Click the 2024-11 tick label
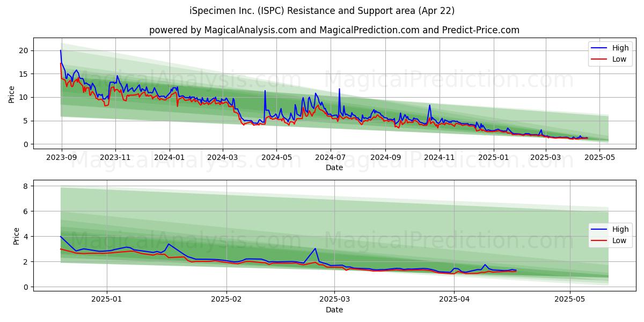The width and height of the screenshot is (644, 322). [x=439, y=157]
